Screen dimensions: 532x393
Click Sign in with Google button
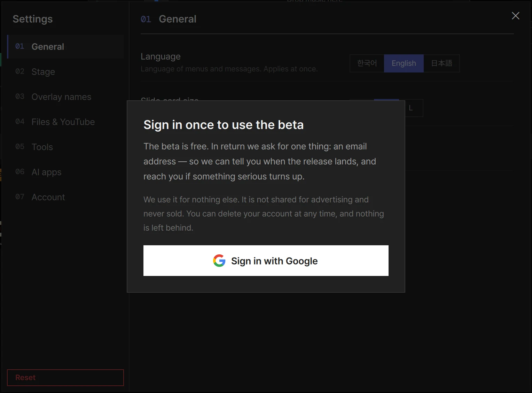click(x=266, y=261)
